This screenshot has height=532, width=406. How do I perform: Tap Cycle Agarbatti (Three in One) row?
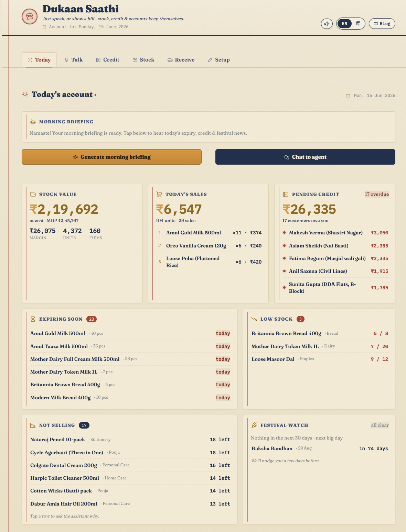click(x=130, y=453)
